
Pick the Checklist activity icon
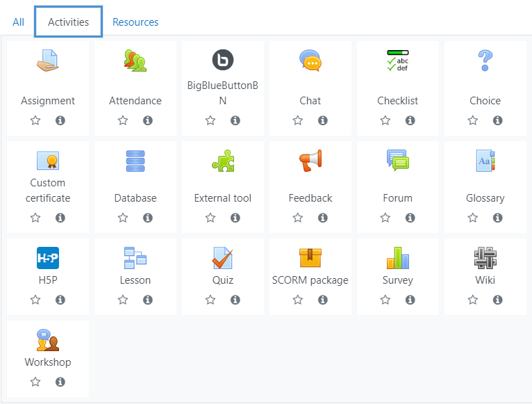tap(398, 60)
